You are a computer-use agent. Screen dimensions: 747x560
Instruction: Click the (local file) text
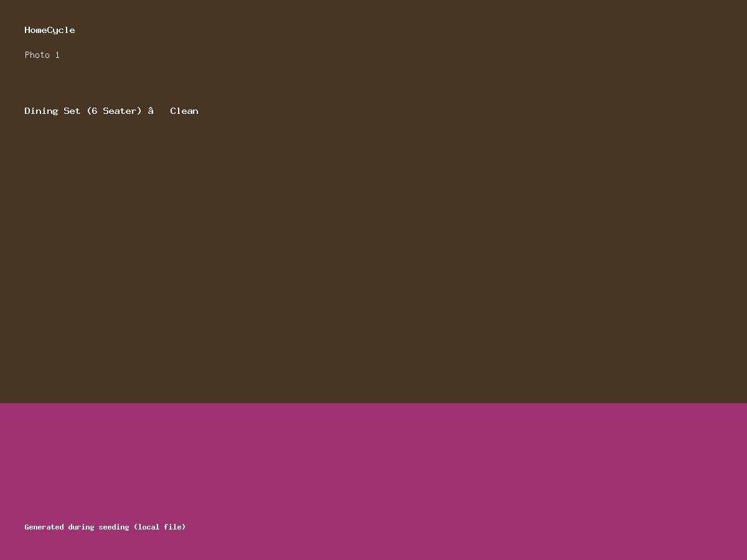coord(159,527)
